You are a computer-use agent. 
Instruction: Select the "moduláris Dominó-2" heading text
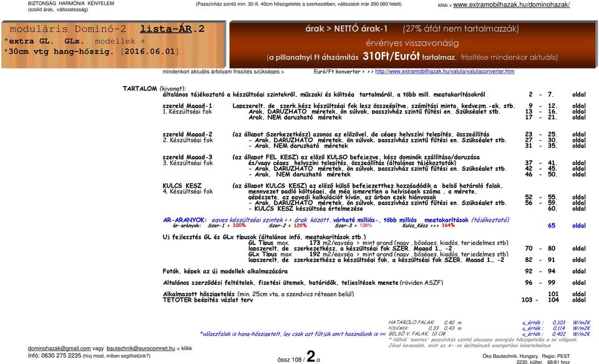[x=67, y=29]
